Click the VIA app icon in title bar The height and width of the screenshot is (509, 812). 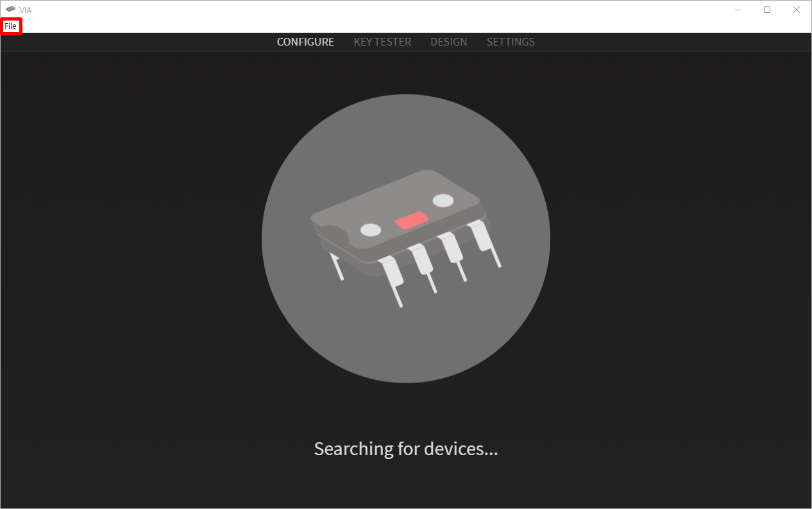[10, 9]
